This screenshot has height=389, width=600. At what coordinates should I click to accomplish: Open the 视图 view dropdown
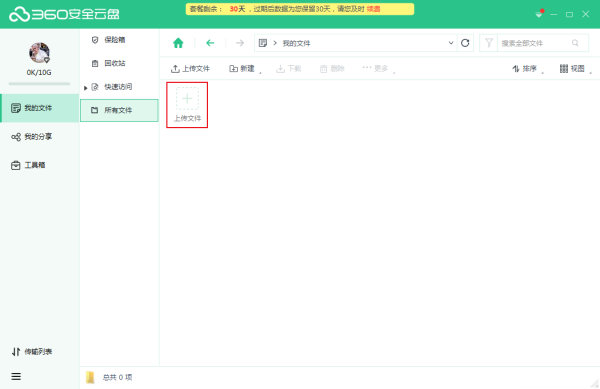click(575, 69)
